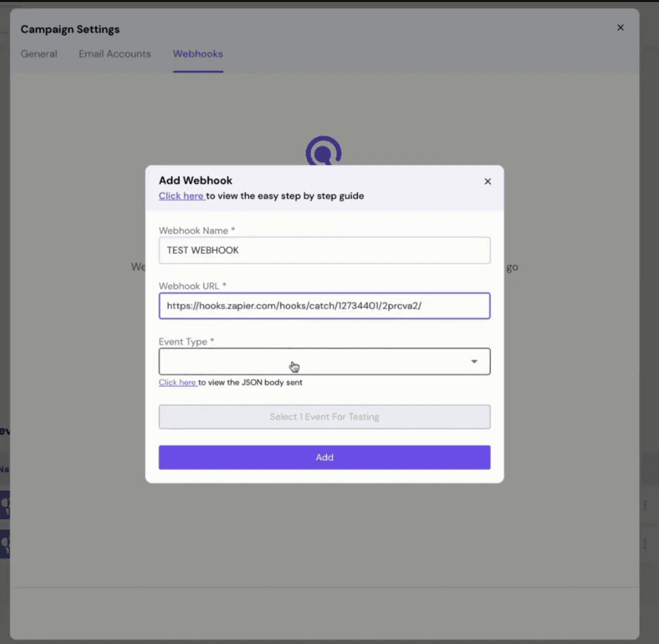This screenshot has height=644, width=659.
Task: Dismiss Campaign Settings with the X
Action: 620,27
